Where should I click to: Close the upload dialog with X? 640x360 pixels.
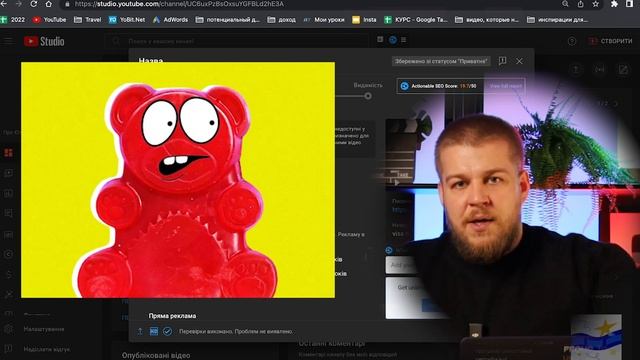pos(519,61)
